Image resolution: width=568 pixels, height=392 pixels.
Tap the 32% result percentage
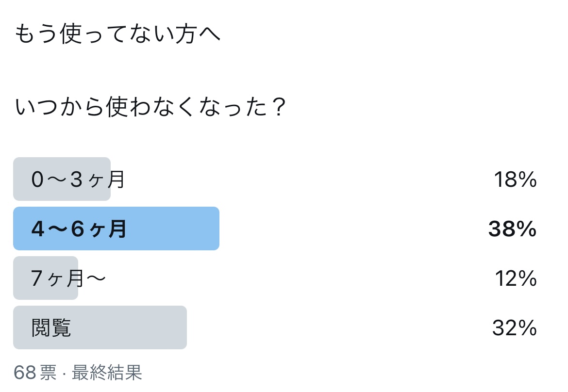tap(514, 328)
